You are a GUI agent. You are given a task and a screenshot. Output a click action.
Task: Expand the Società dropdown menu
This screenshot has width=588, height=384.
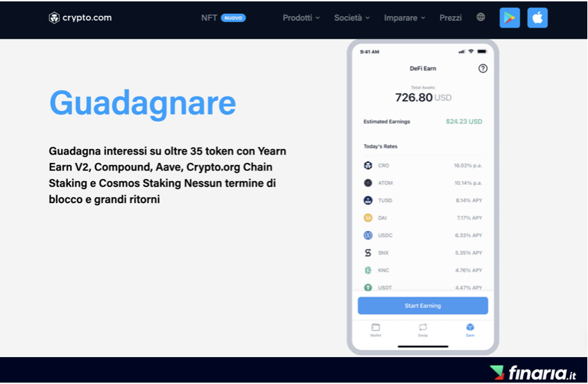(352, 17)
